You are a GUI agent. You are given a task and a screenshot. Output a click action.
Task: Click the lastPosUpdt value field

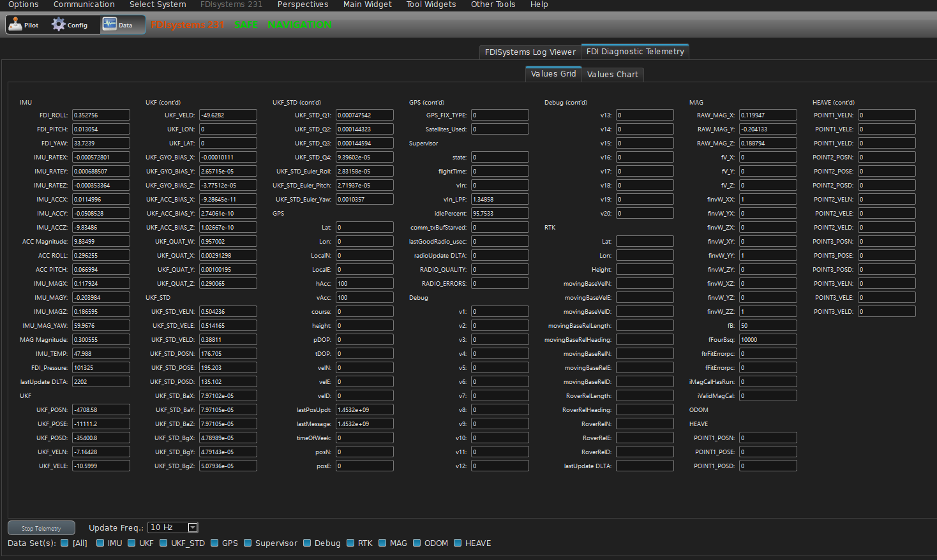pos(365,410)
